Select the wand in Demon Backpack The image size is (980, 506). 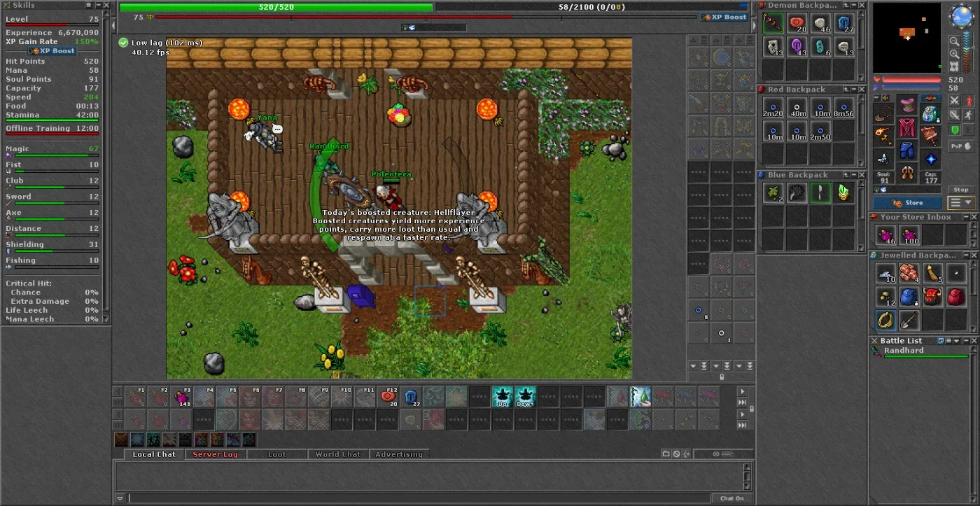pos(773,23)
